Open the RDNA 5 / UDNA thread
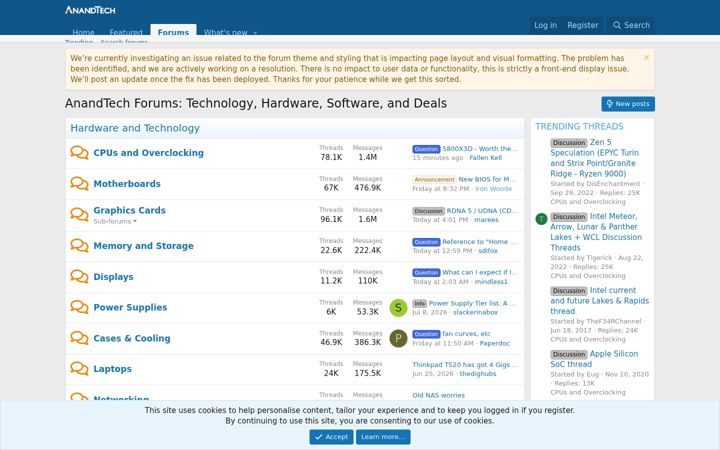 pyautogui.click(x=482, y=211)
